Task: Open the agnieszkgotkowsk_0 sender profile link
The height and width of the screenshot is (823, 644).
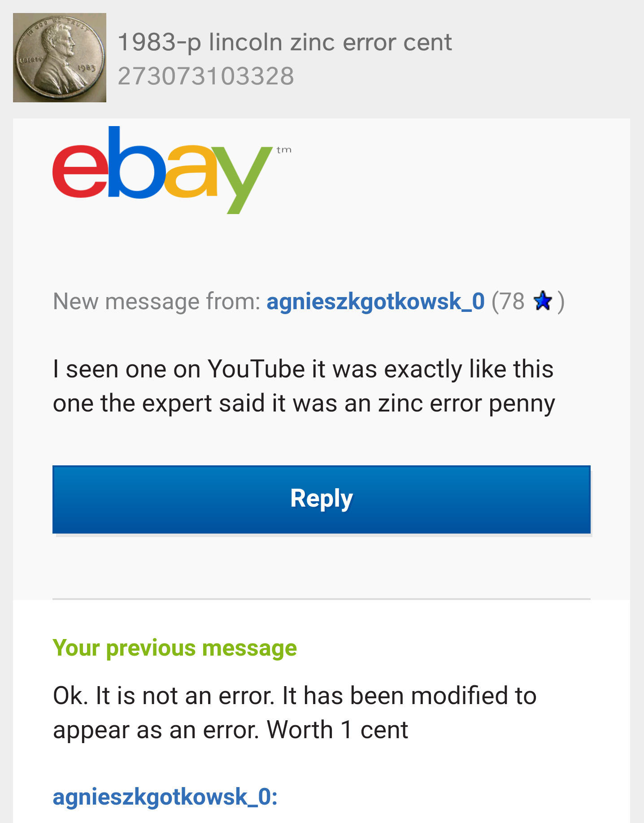Action: click(375, 301)
